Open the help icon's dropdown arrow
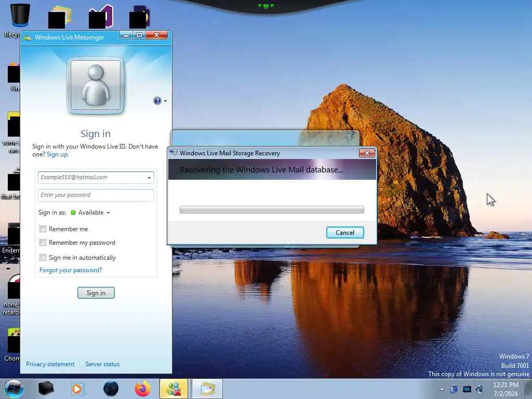The width and height of the screenshot is (532, 399). (166, 101)
